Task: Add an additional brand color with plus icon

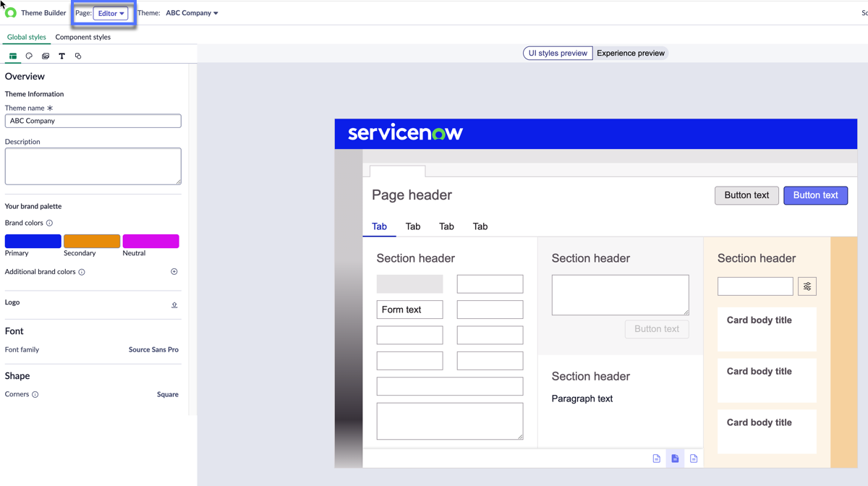Action: point(174,272)
